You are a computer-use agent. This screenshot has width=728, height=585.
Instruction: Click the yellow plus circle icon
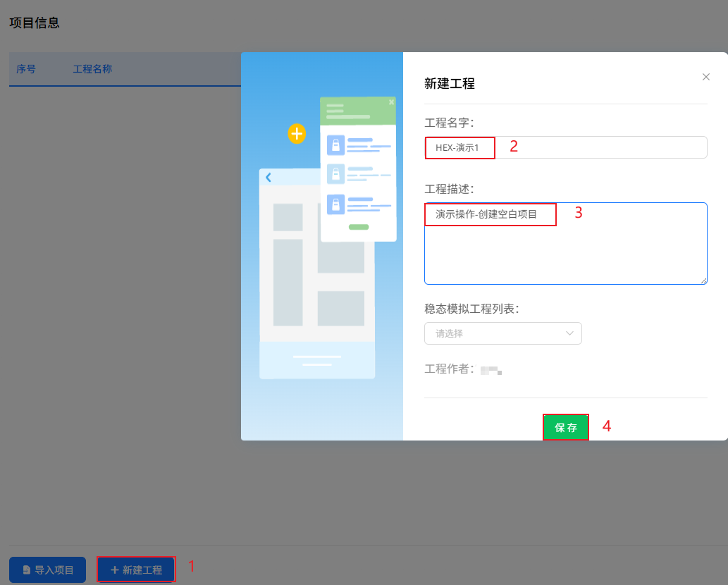tap(297, 134)
